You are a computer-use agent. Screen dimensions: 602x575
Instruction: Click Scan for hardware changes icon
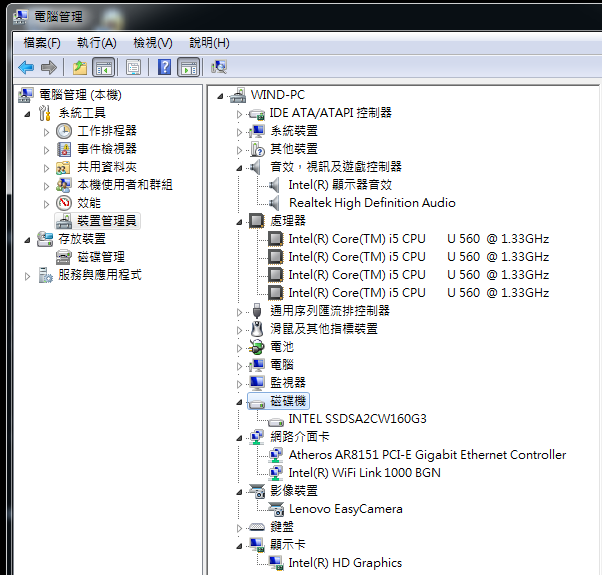[x=219, y=68]
